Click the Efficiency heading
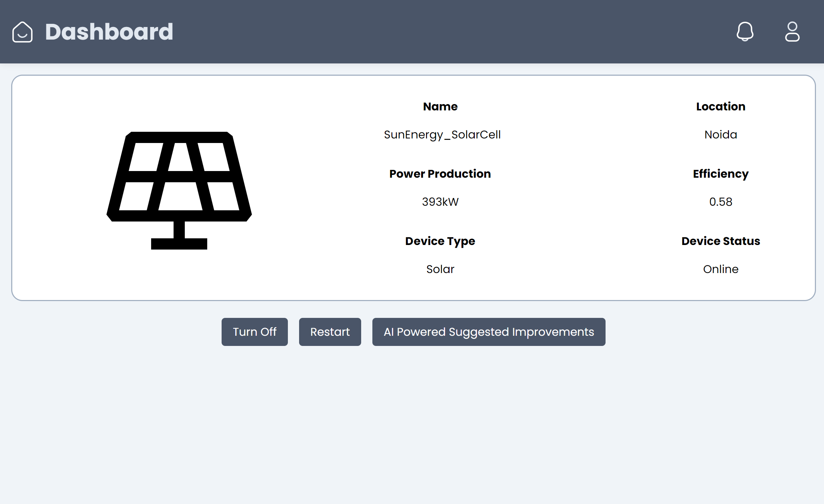 721,174
